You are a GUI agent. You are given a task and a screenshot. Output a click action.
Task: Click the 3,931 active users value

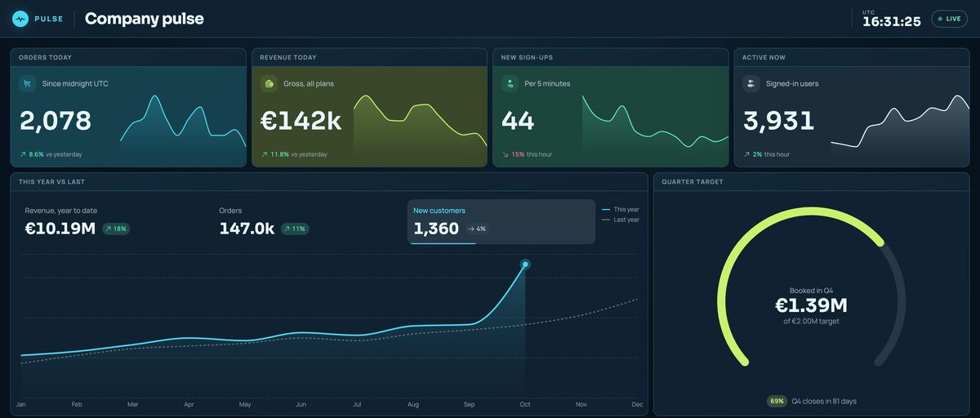click(779, 121)
